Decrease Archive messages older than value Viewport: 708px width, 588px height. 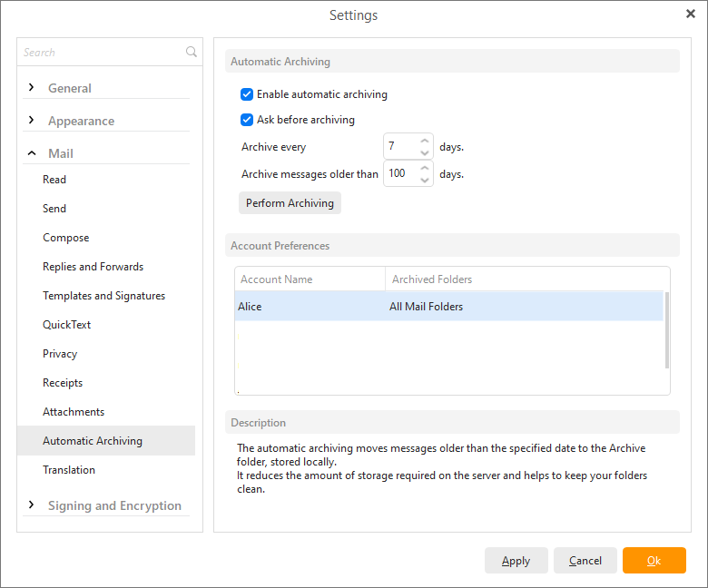[x=425, y=180]
